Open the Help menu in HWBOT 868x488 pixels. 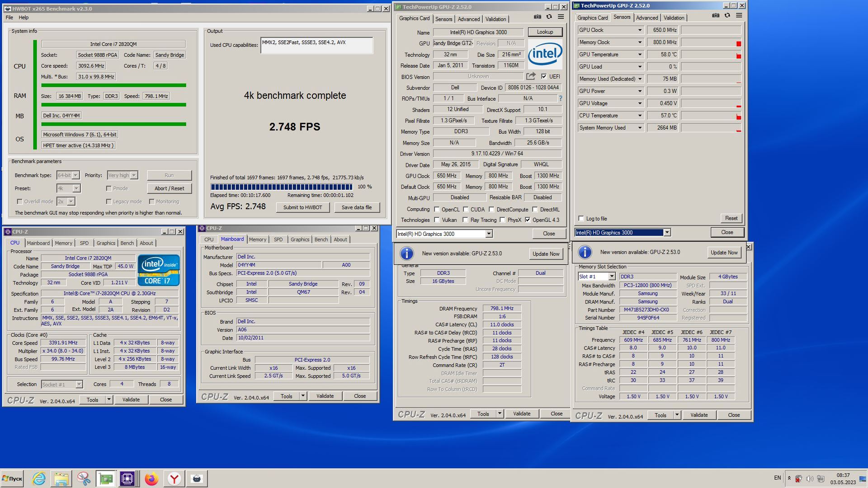pyautogui.click(x=24, y=18)
